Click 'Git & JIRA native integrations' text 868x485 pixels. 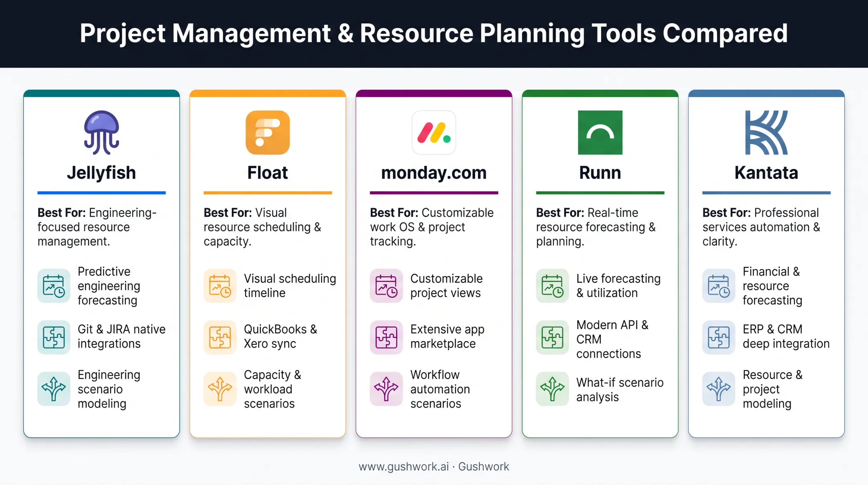[x=121, y=337]
